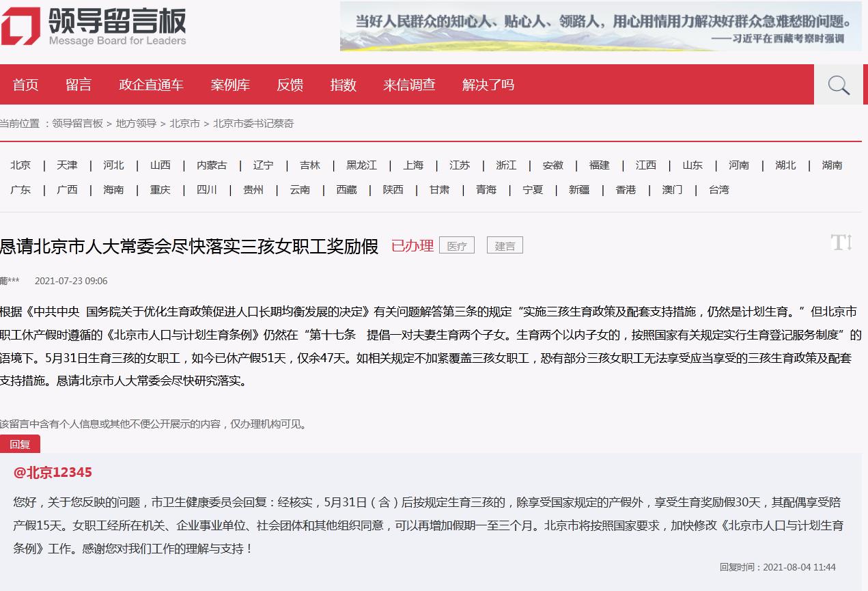
Task: Click the 建言 type tag
Action: pos(505,246)
